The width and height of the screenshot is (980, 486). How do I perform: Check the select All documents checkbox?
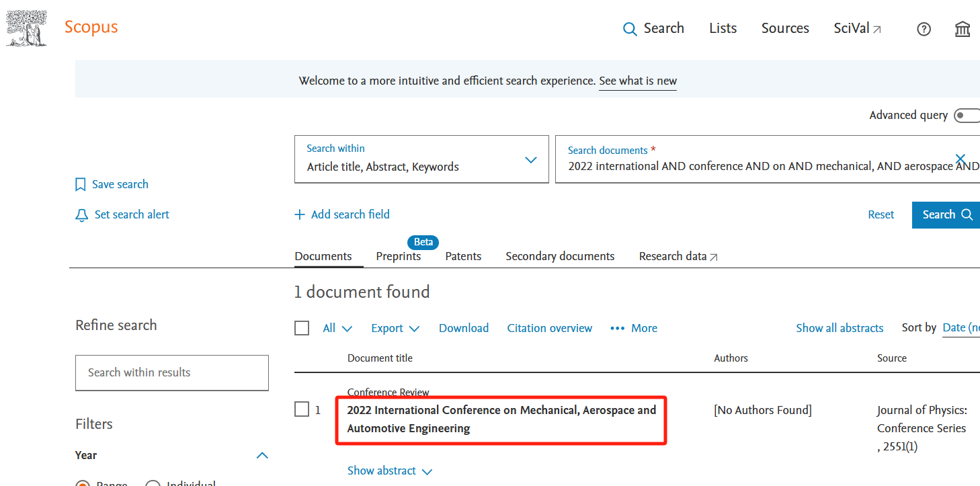point(302,328)
